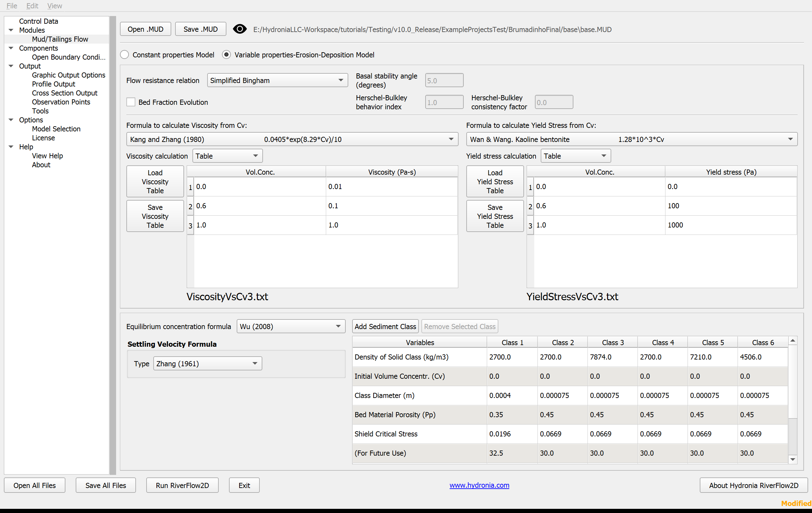Click the sediment table scrollbar down arrow
The image size is (812, 513).
(x=793, y=459)
